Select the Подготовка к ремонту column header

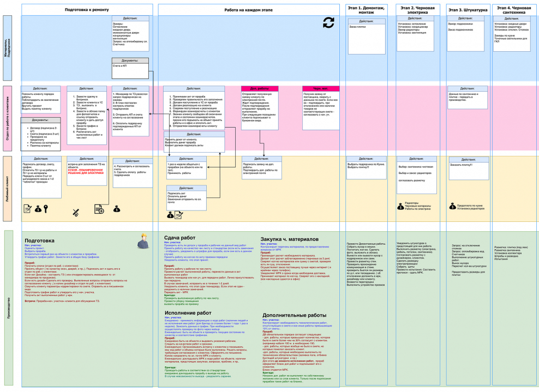tap(86, 9)
